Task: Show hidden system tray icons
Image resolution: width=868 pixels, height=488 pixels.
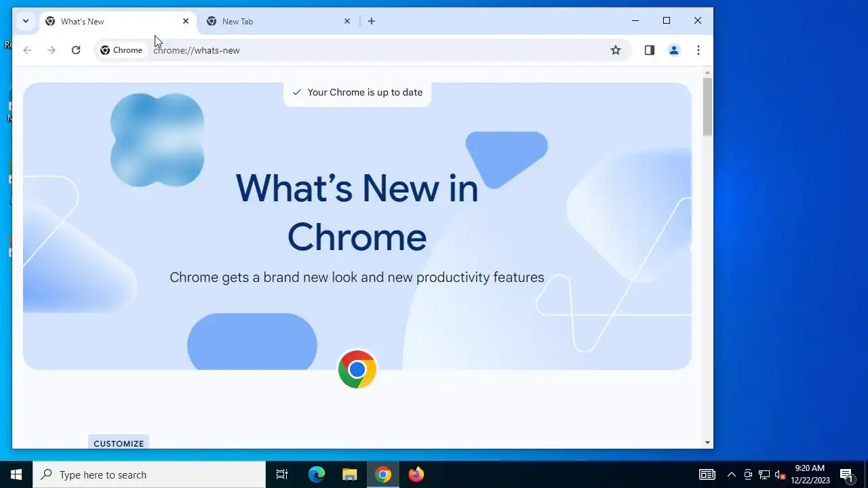Action: pyautogui.click(x=731, y=474)
